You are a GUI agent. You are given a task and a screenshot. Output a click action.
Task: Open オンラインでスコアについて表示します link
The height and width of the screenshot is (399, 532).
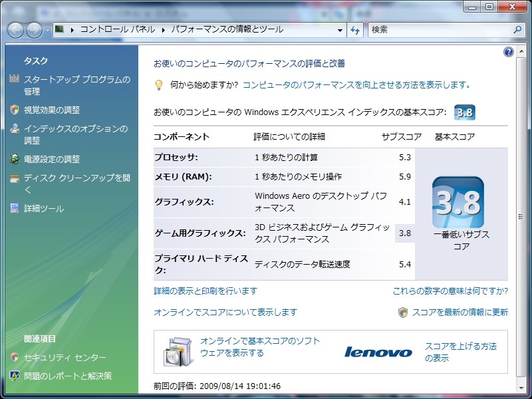point(225,312)
